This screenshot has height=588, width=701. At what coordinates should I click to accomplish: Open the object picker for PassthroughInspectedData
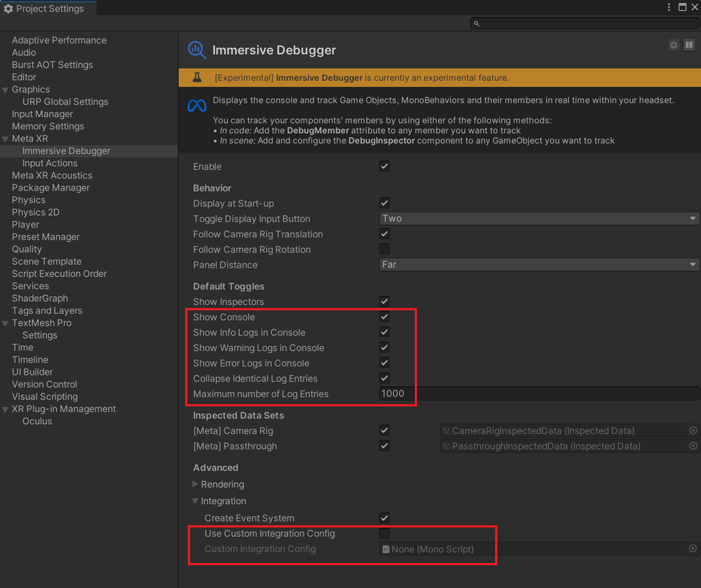point(693,446)
